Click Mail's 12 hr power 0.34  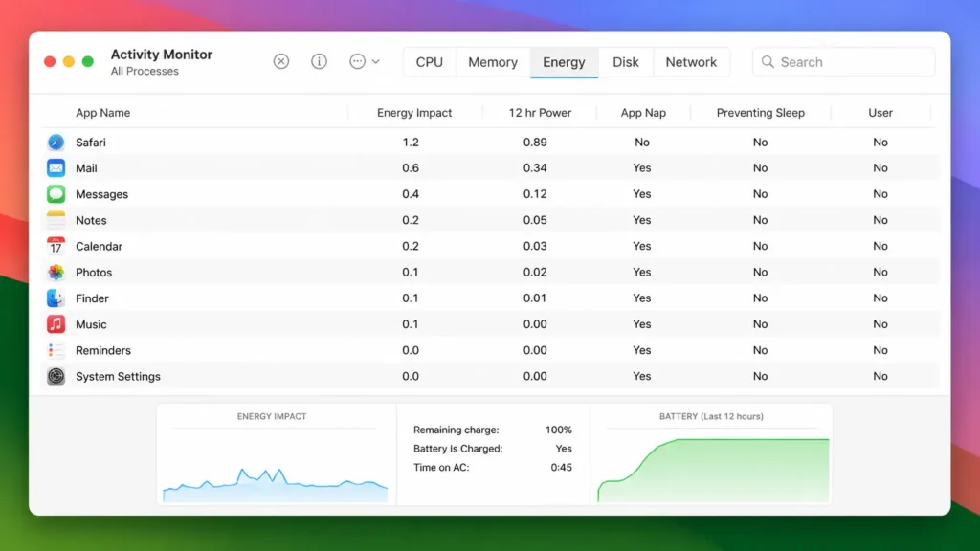point(535,168)
